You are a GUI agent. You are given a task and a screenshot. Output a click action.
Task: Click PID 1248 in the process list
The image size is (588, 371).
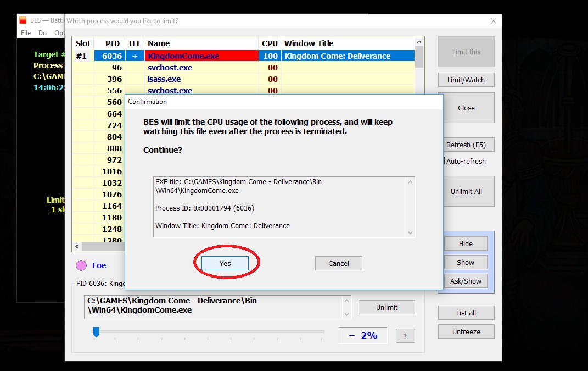point(112,229)
